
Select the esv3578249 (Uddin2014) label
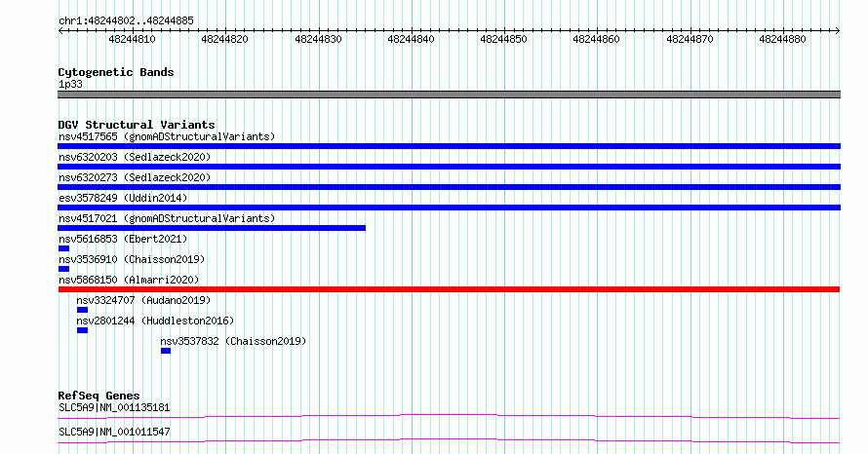[x=123, y=198]
